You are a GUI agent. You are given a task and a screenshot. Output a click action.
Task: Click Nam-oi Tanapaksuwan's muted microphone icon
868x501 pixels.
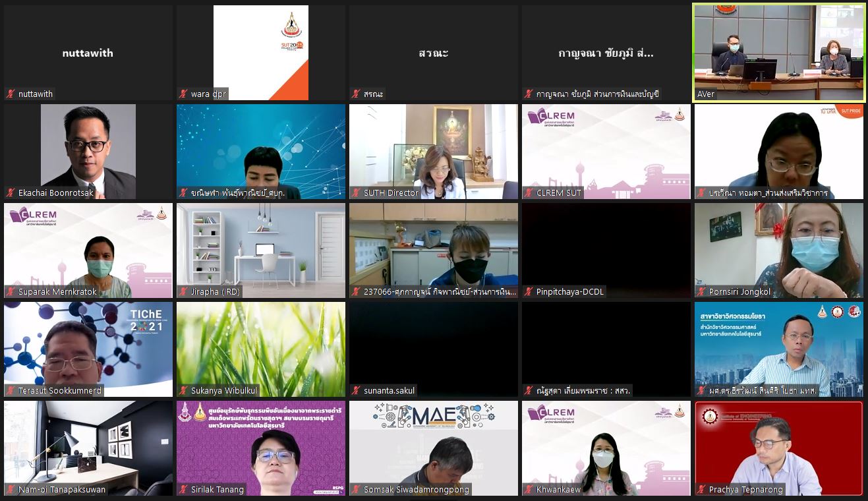point(11,489)
